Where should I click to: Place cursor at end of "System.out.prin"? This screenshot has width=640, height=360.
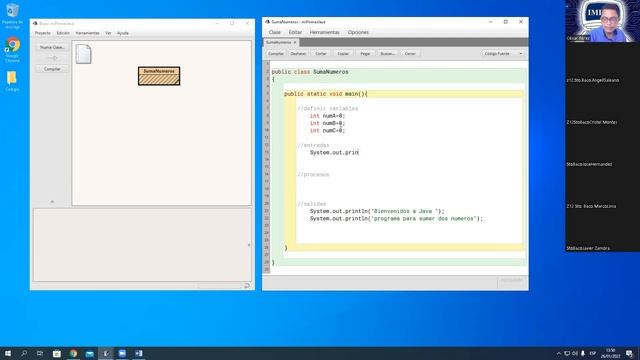358,153
